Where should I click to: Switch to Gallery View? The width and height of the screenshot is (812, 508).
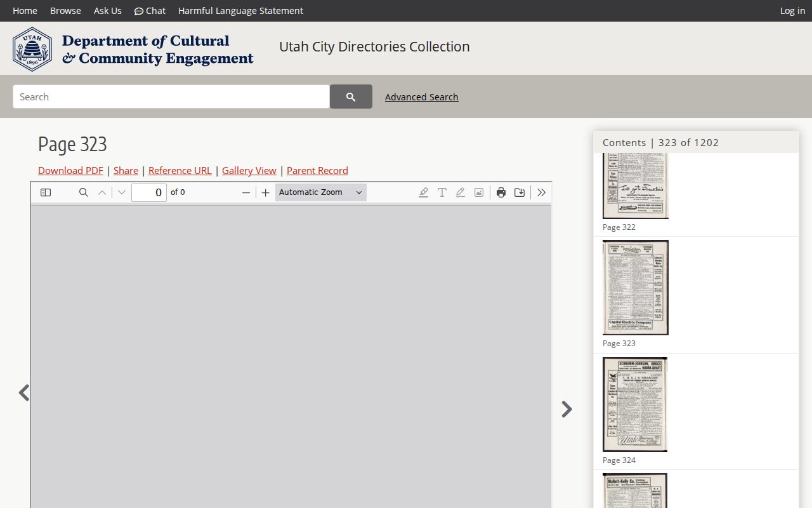(249, 170)
